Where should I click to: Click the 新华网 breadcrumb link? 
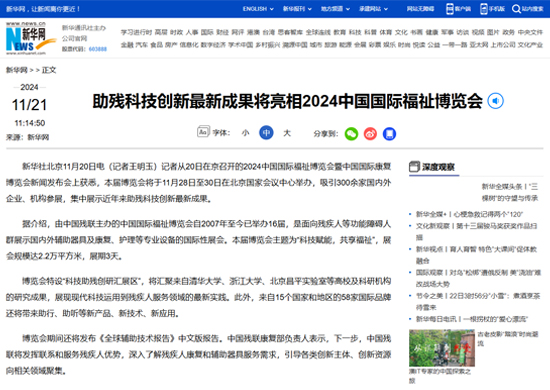(16, 70)
